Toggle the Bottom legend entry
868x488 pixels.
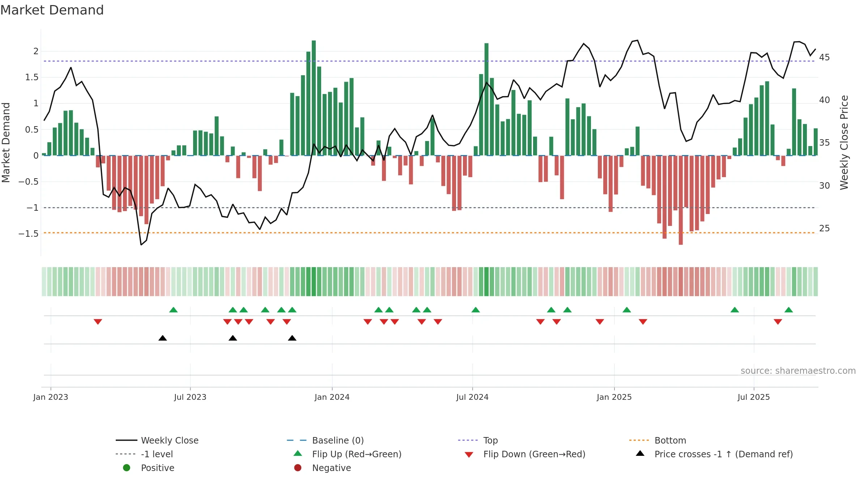tap(658, 440)
